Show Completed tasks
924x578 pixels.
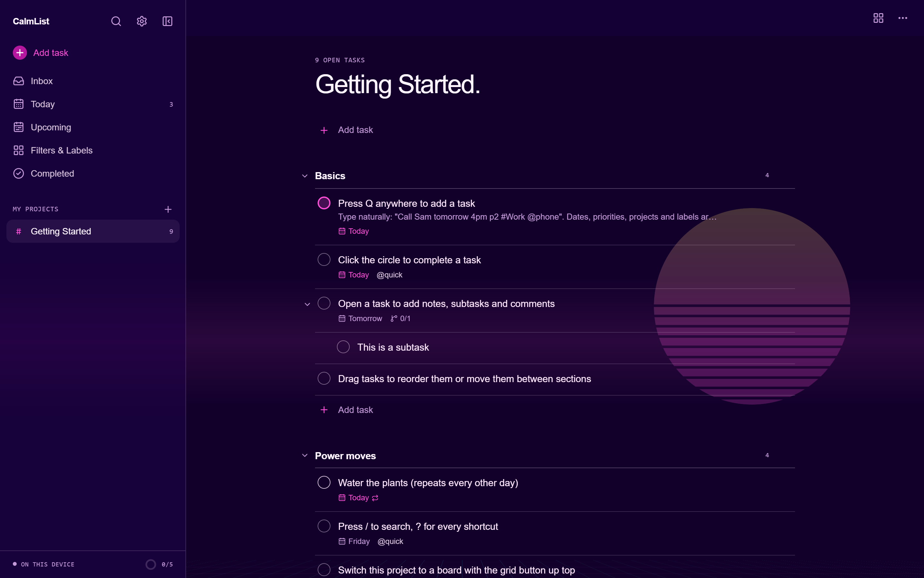(93, 173)
